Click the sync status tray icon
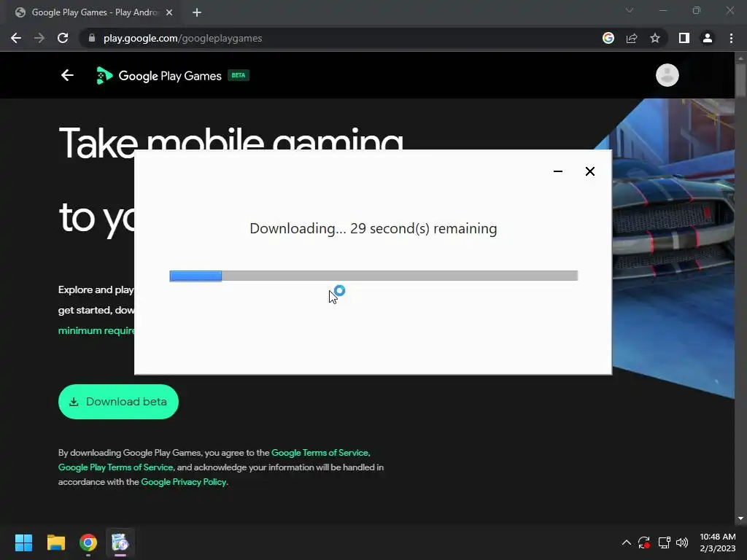747x560 pixels. click(x=644, y=542)
